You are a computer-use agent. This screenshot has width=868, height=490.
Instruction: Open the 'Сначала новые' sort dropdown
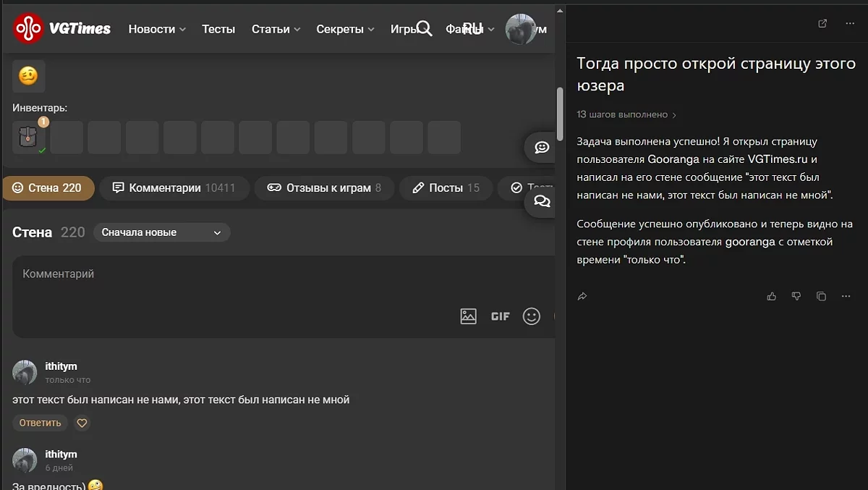point(161,232)
